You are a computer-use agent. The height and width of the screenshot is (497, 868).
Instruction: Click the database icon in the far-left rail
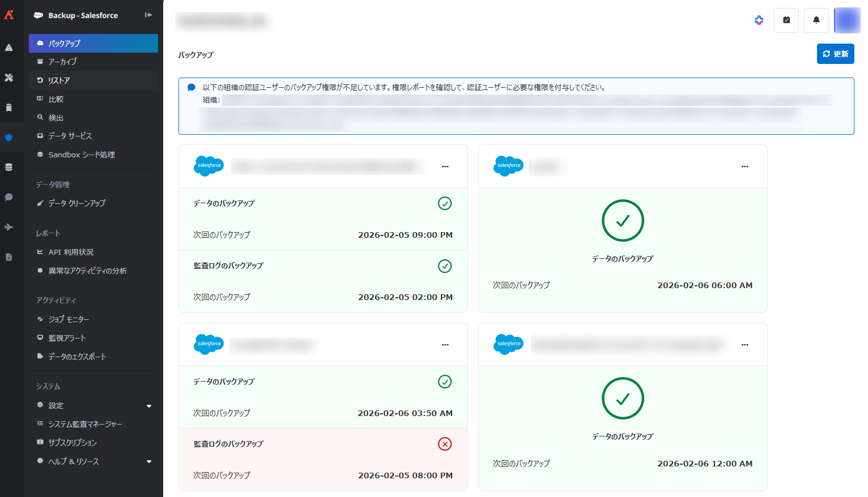(x=10, y=167)
